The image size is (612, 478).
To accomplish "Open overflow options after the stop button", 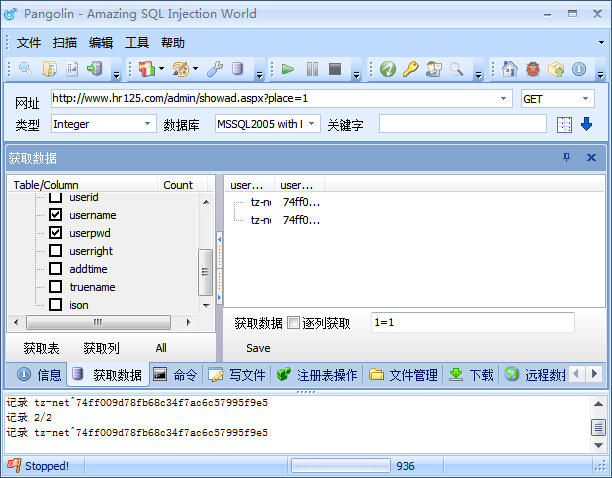I will tap(356, 74).
